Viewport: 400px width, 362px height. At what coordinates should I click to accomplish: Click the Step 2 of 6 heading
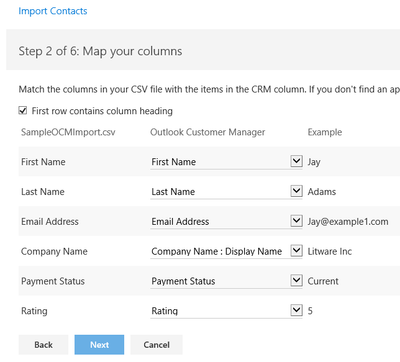100,51
